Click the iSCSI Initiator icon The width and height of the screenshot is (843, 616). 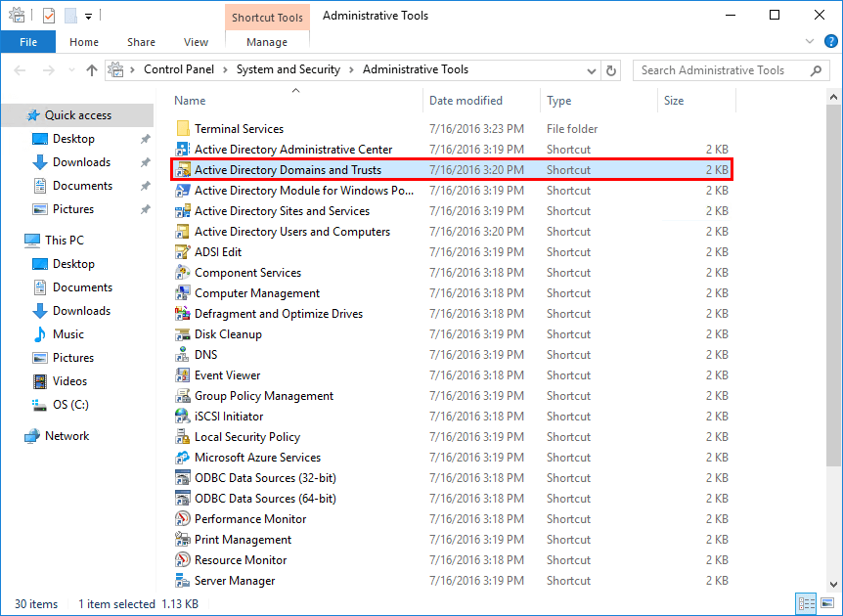point(183,416)
